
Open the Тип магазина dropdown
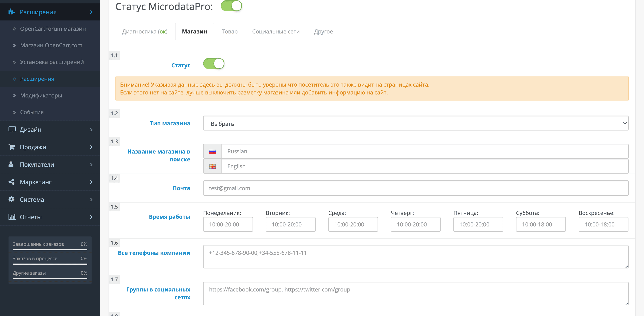[415, 123]
